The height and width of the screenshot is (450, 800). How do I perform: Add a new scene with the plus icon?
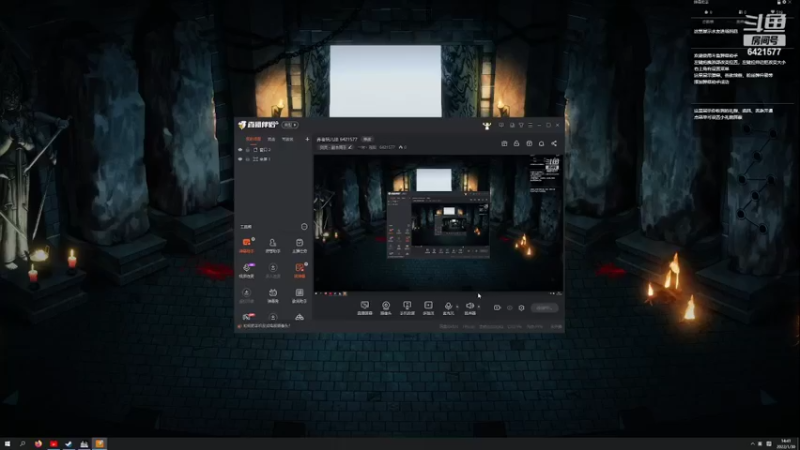pos(307,139)
